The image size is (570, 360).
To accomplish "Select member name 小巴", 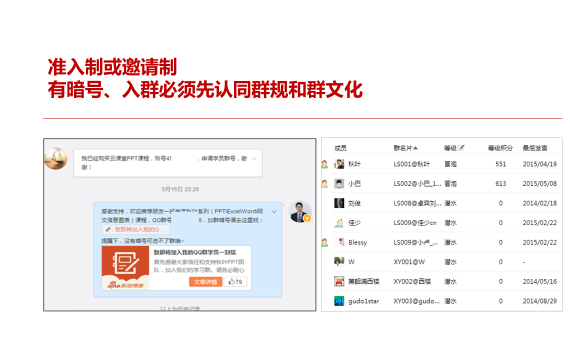I will click(354, 184).
